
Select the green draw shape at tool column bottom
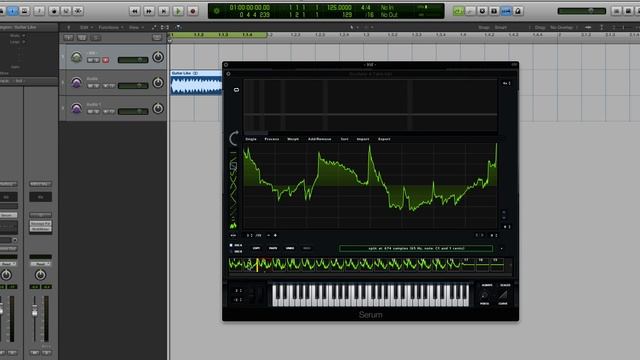233,225
